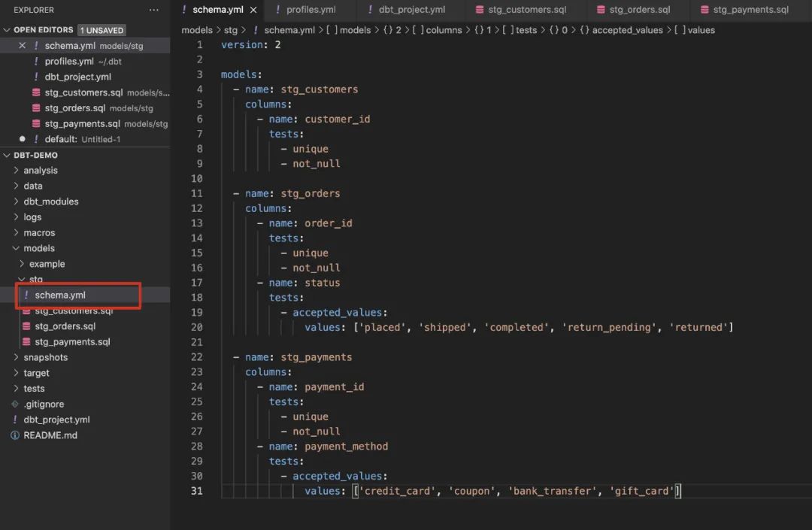Expand the macros folder
Screen dimensions: 812x530
point(16,232)
